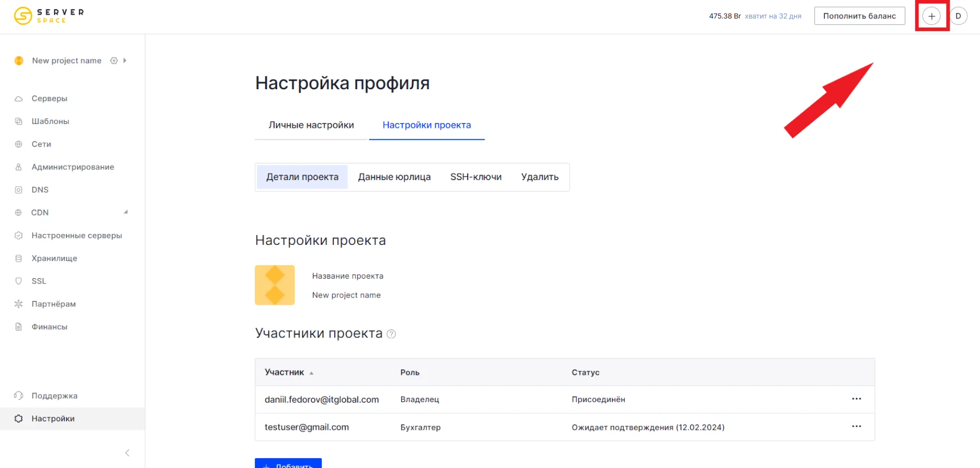Click the Бухгалтер role cell

[420, 427]
